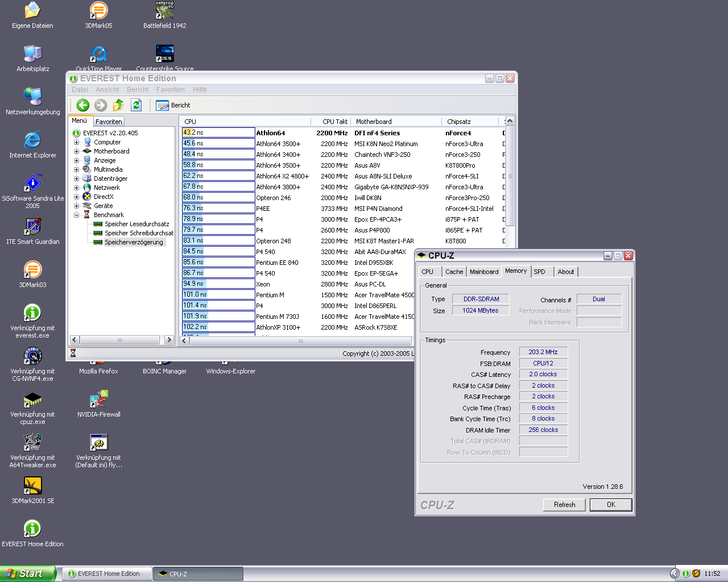Launch the ITE Smart Guardian shortcut
728x582 pixels.
pyautogui.click(x=32, y=227)
